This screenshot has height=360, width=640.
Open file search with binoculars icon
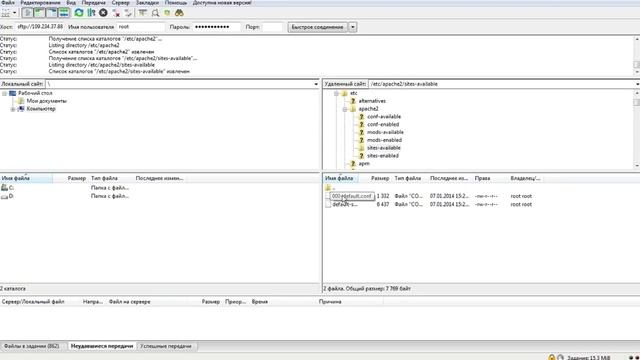pos(179,13)
